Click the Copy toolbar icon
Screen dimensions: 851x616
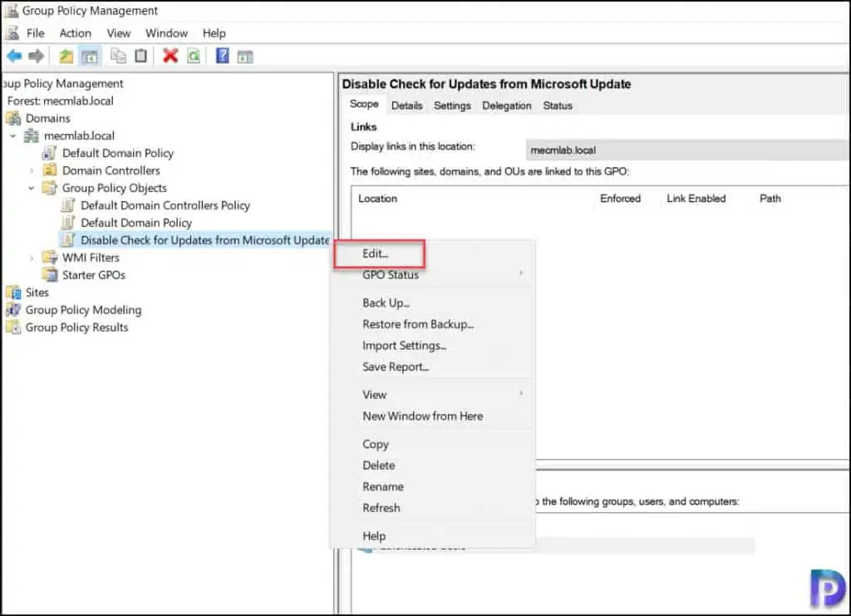pos(118,56)
